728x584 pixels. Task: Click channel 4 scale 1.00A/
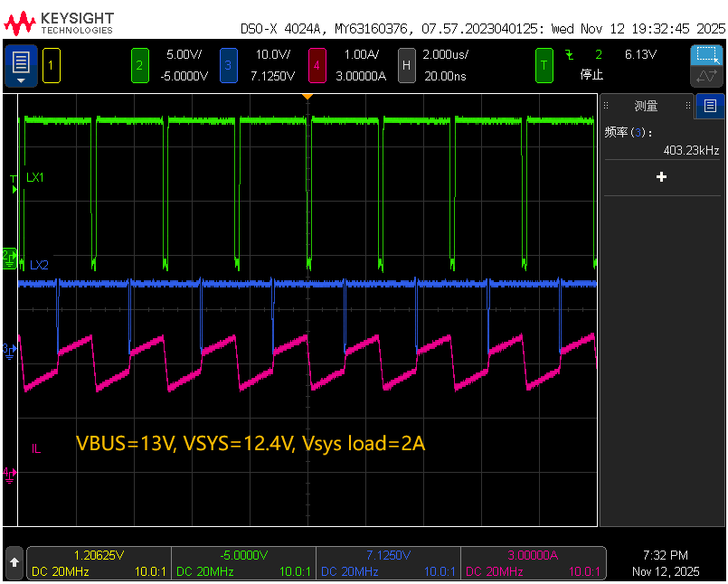(x=361, y=55)
